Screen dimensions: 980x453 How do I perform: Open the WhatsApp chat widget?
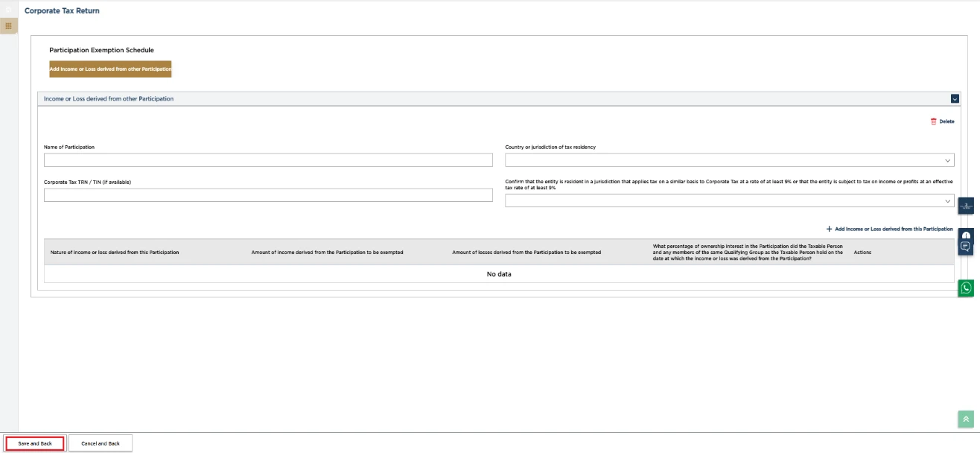966,288
